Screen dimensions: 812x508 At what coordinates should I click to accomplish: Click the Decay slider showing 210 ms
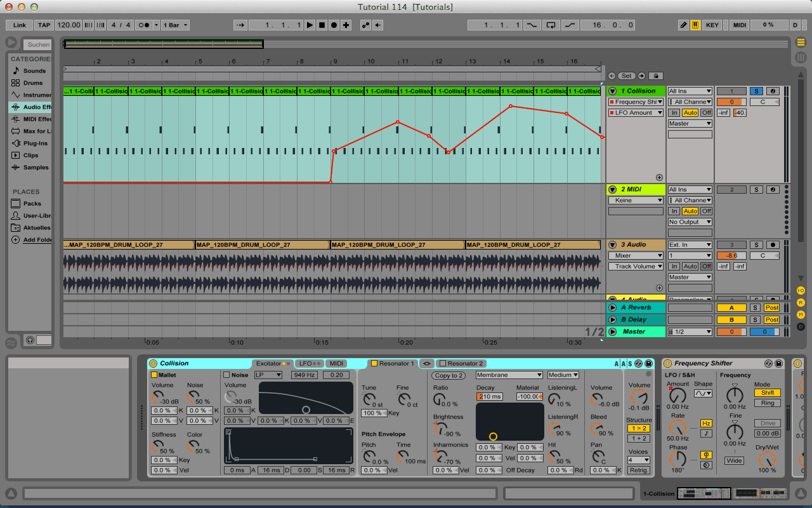[489, 397]
